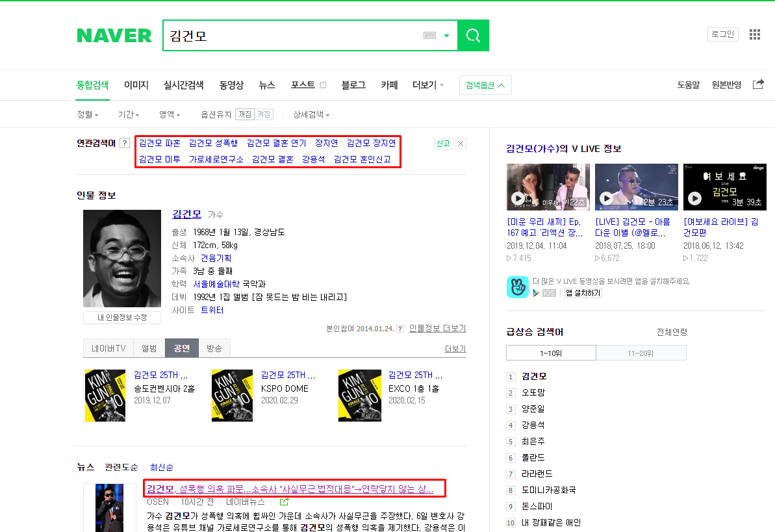Select the 공연 tab
The height and width of the screenshot is (532, 775).
(x=182, y=349)
